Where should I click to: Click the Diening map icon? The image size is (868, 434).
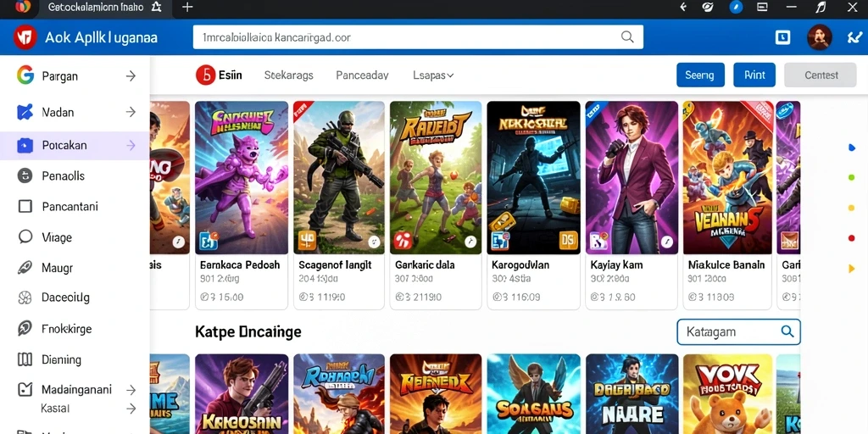click(x=25, y=359)
